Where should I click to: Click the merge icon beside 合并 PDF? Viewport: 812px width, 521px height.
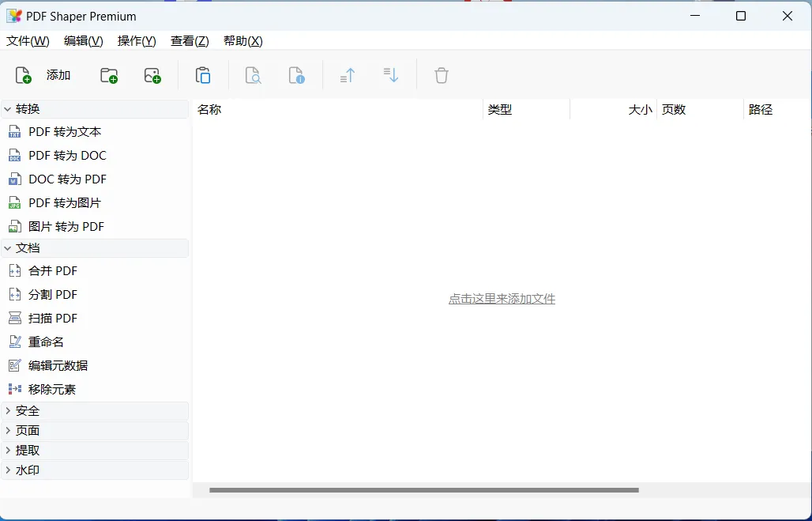14,270
